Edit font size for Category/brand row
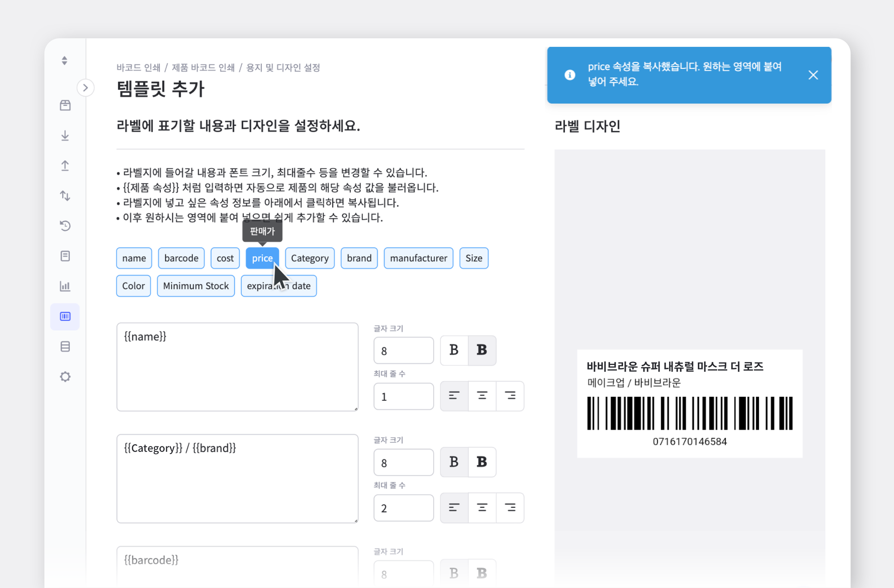894x588 pixels. click(x=404, y=462)
